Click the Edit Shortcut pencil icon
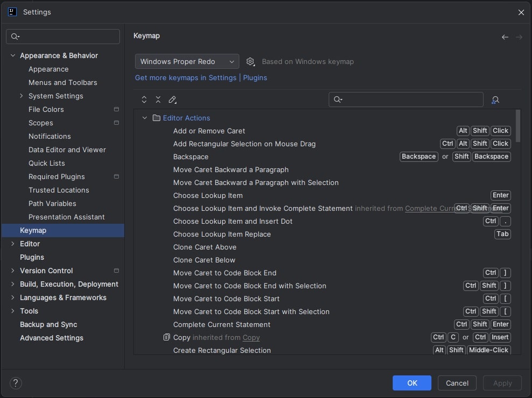The height and width of the screenshot is (398, 532). (x=172, y=99)
